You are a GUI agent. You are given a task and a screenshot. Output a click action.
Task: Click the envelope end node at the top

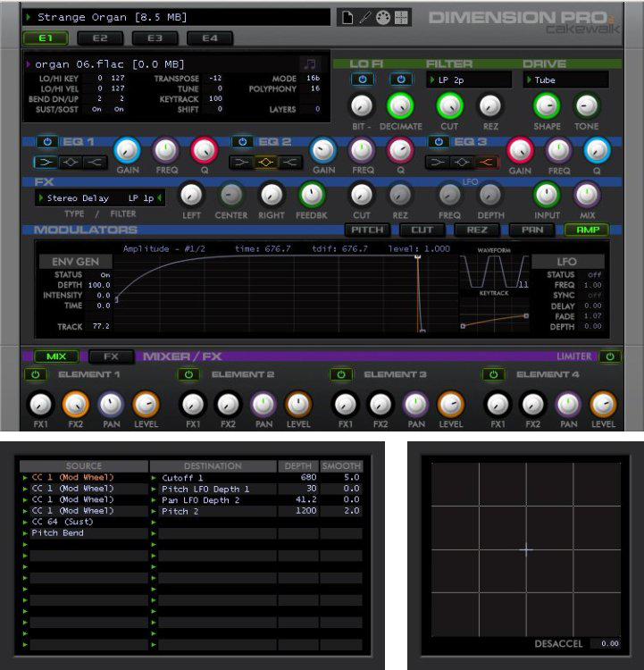point(417,256)
